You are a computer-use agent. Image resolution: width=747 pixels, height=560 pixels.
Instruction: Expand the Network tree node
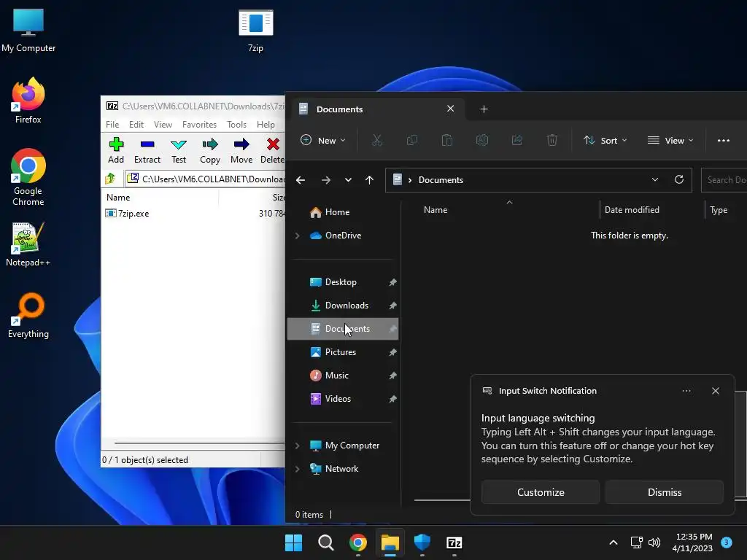(298, 469)
